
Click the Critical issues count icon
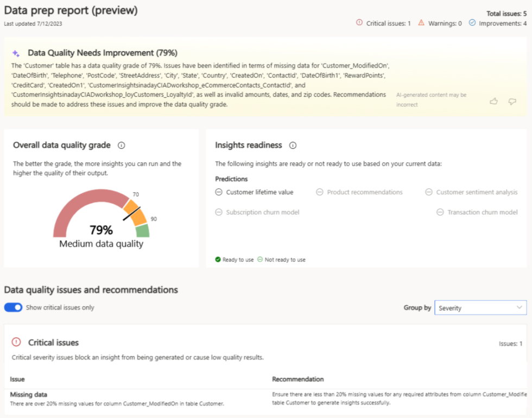point(359,23)
